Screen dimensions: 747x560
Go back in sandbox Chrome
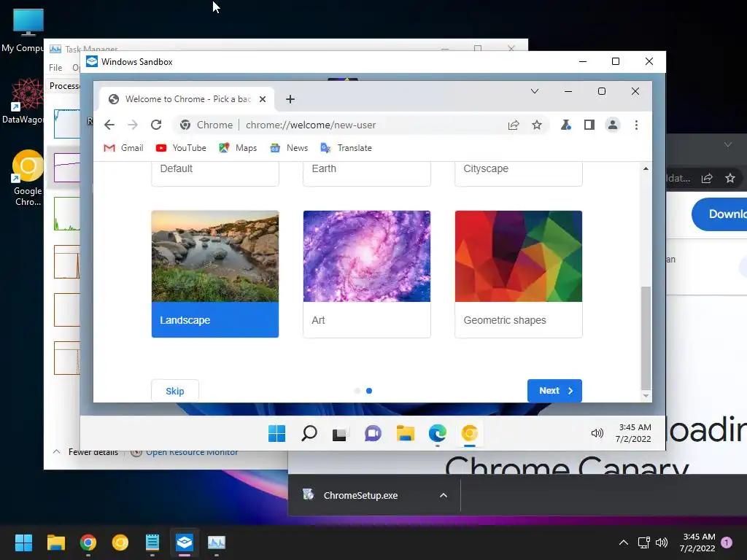[x=109, y=125]
